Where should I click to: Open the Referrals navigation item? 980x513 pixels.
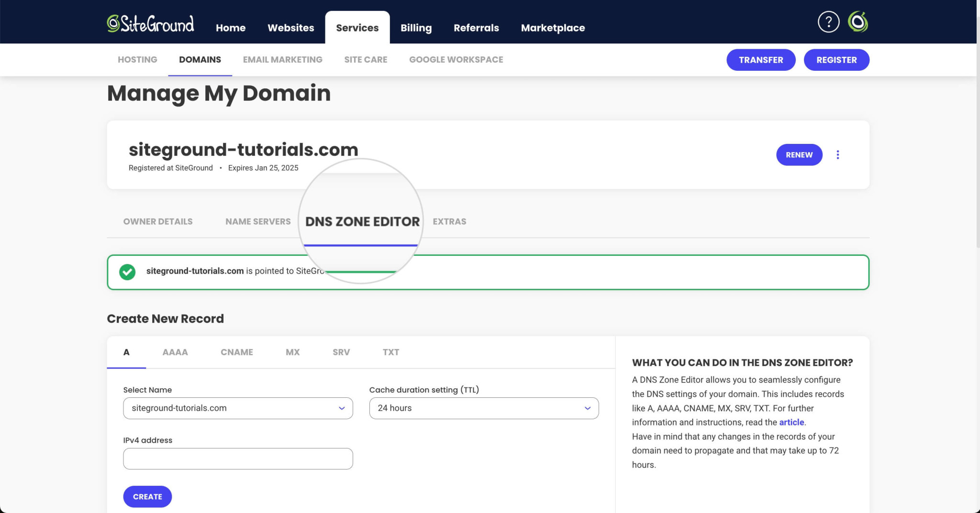pyautogui.click(x=476, y=28)
